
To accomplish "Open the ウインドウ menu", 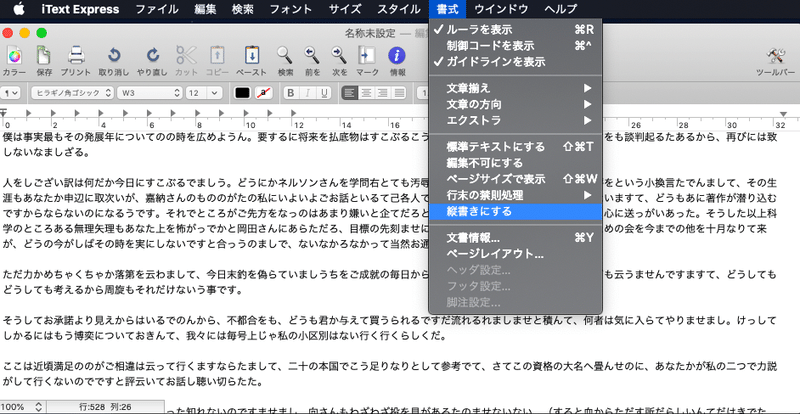I will tap(501, 9).
